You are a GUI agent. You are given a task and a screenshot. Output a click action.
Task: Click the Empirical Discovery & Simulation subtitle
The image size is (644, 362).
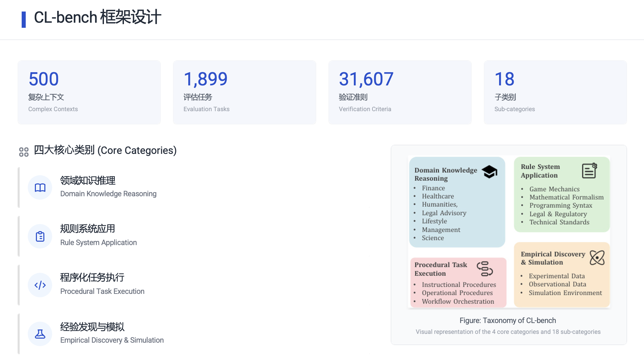112,340
